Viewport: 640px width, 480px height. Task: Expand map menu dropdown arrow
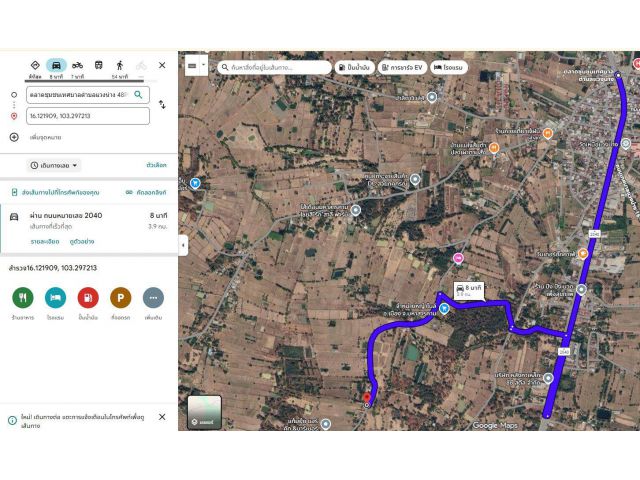point(203,65)
